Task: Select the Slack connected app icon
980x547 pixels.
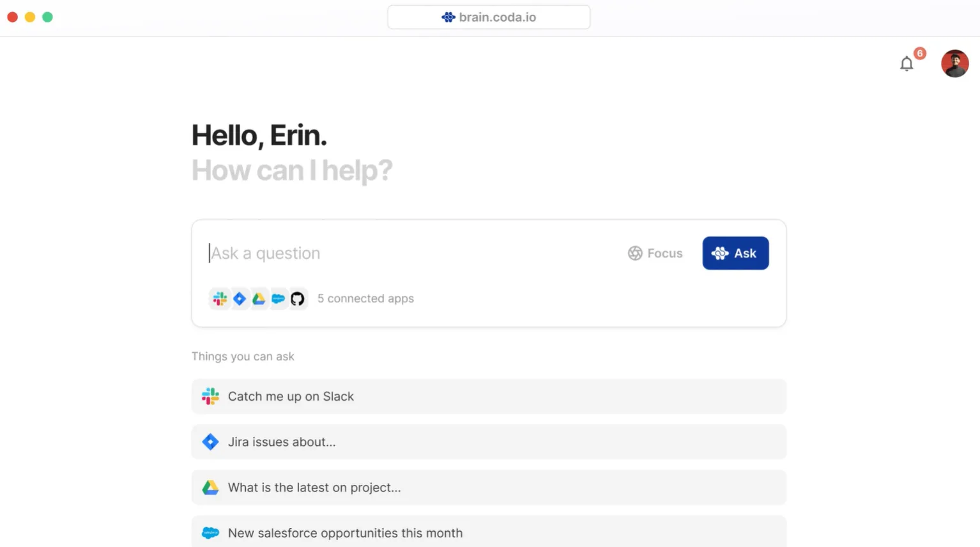Action: 220,298
